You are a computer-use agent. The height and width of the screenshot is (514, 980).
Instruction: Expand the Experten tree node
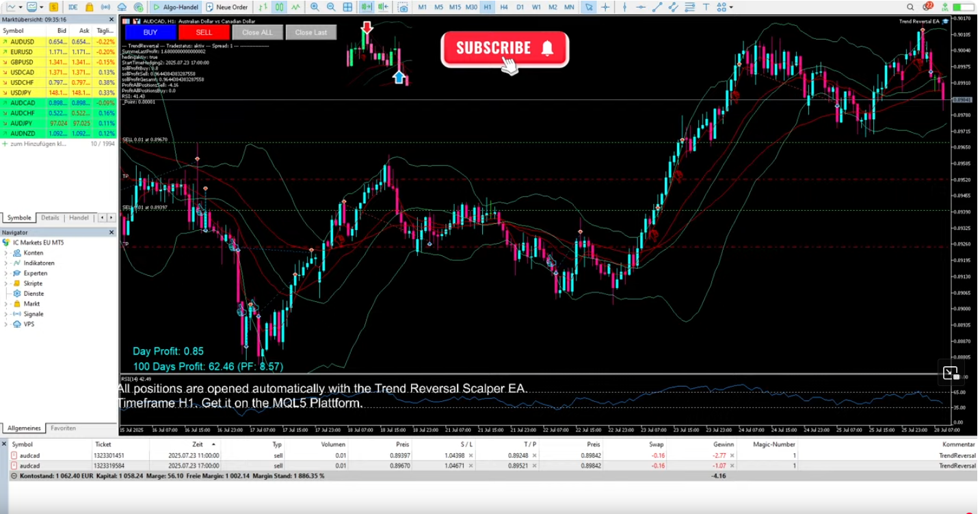pos(6,273)
